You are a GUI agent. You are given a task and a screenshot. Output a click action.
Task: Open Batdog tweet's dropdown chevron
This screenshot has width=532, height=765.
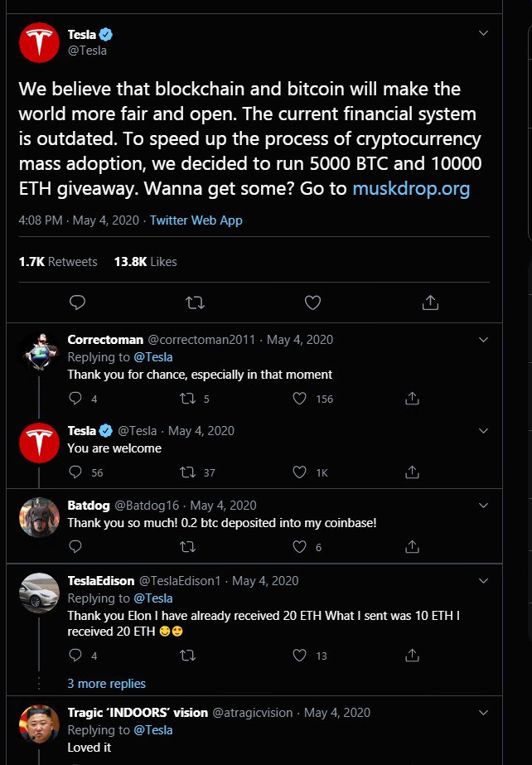pos(485,505)
